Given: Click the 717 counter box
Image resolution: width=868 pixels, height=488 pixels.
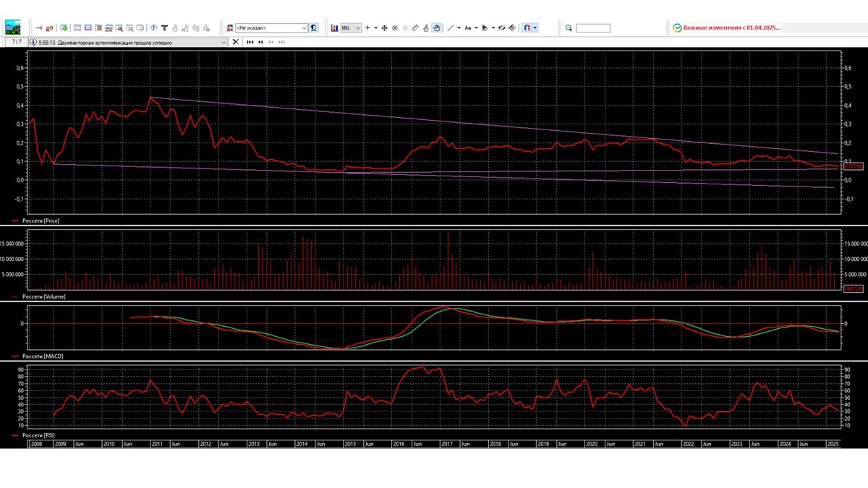Looking at the screenshot, I should (x=17, y=42).
